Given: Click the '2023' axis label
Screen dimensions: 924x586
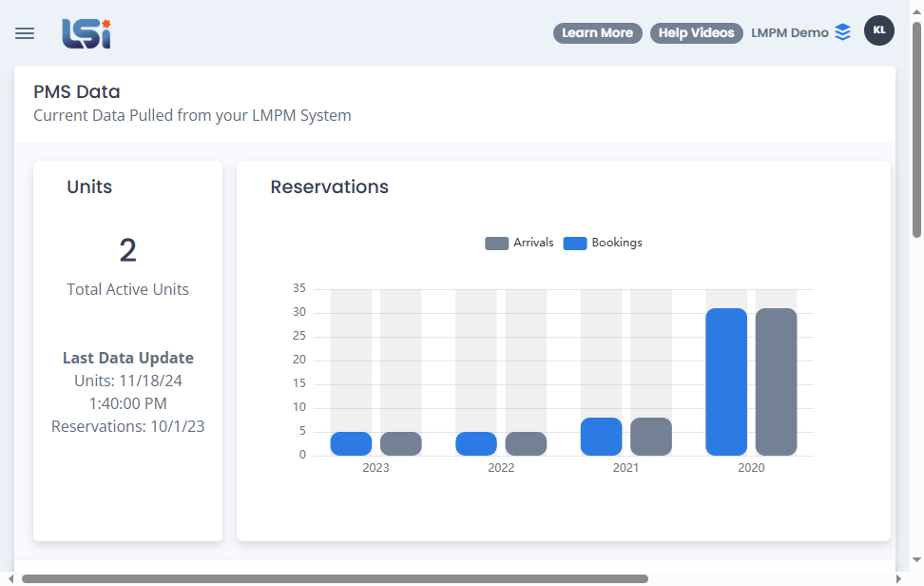Looking at the screenshot, I should click(x=375, y=468).
